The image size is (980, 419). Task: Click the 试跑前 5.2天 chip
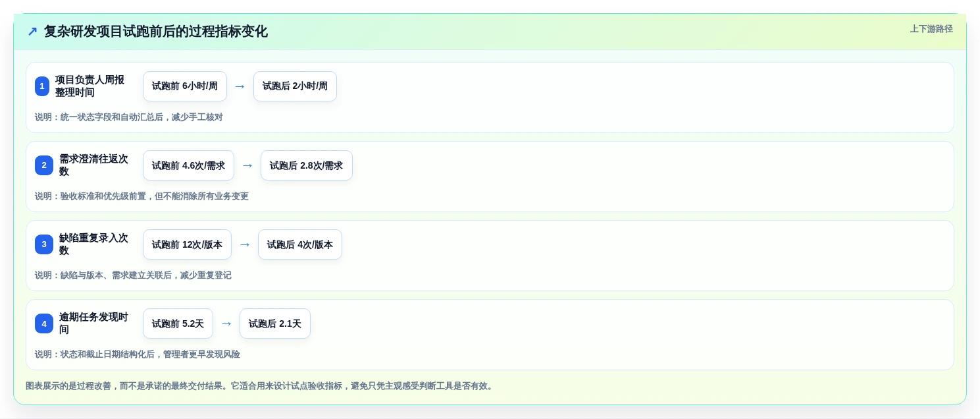[x=178, y=323]
